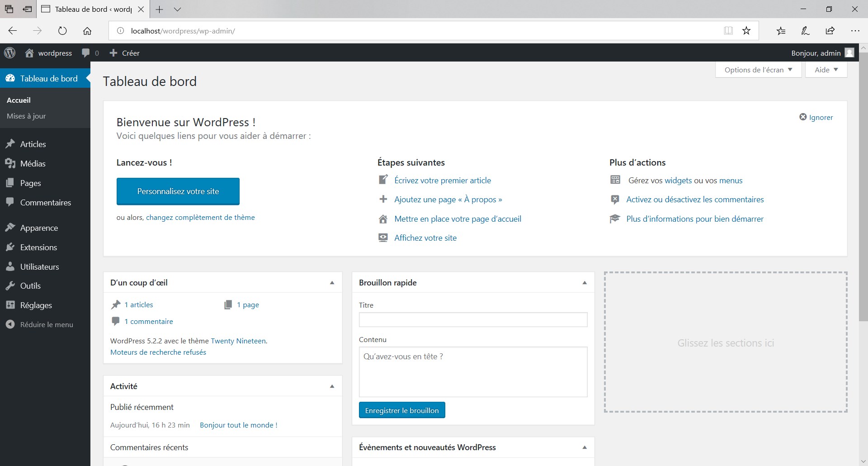The height and width of the screenshot is (466, 868).
Task: Open the menus link
Action: [731, 180]
